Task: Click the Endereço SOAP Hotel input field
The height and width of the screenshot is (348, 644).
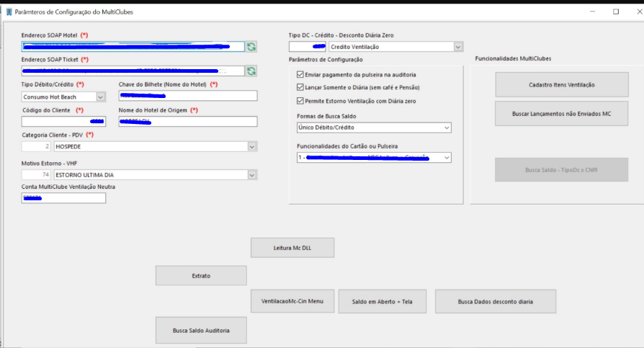Action: 133,47
